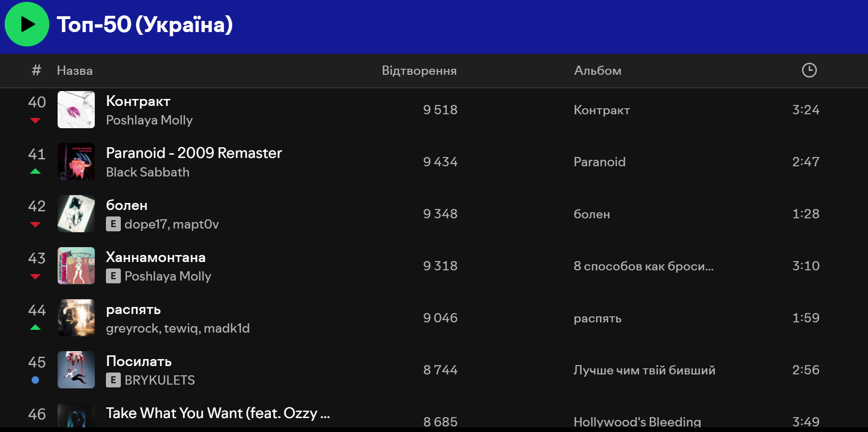
Task: Go to artist BRYKULETS page
Action: click(x=160, y=380)
